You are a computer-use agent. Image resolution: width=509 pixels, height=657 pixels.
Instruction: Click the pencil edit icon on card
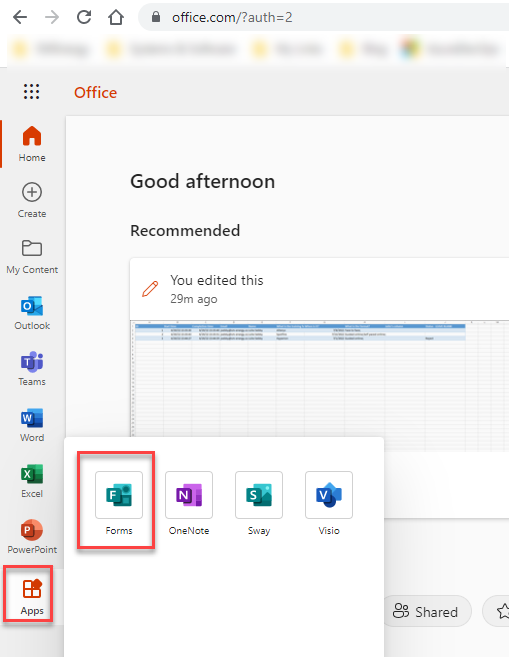150,289
